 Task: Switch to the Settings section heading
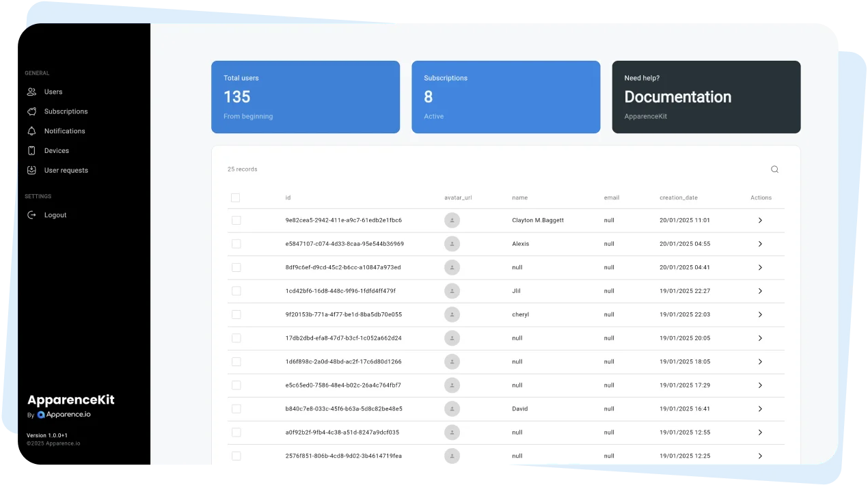38,196
